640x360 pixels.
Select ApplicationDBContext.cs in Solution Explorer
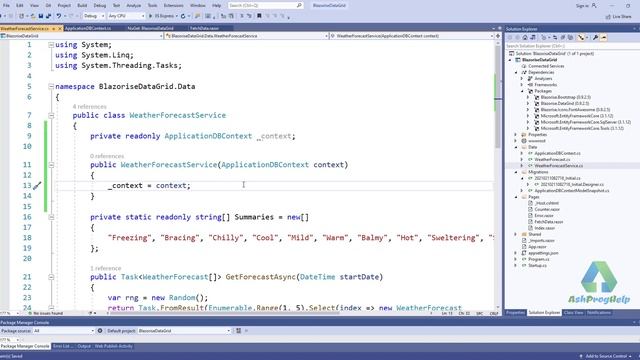coord(557,153)
